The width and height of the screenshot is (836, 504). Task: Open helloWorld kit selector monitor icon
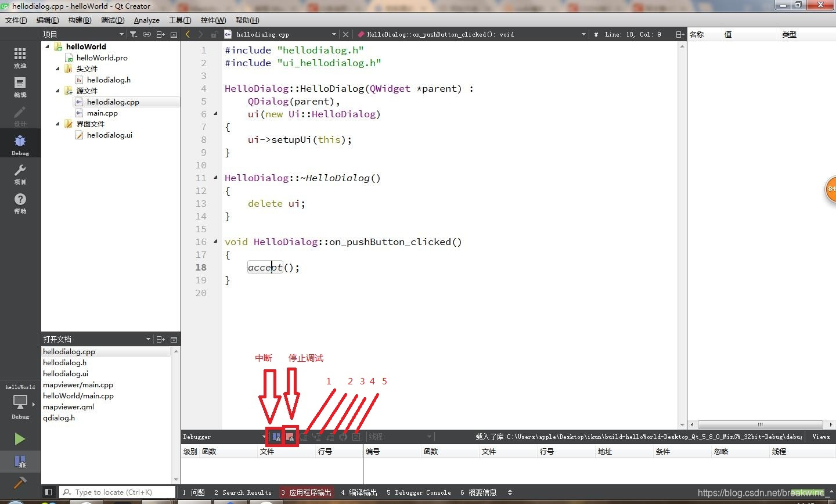point(20,402)
